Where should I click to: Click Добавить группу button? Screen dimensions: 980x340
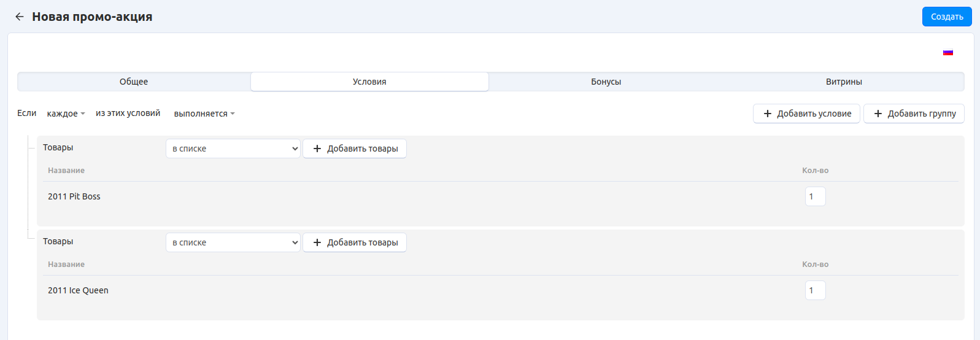(914, 114)
